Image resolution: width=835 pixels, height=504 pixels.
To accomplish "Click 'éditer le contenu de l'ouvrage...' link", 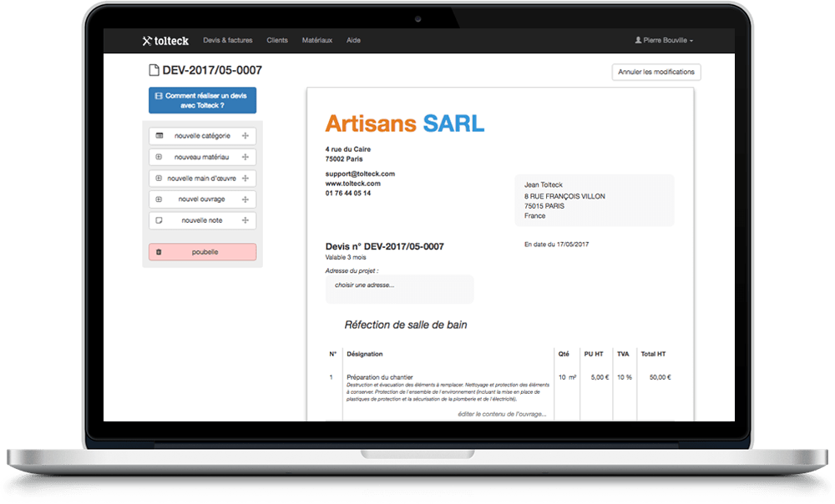I will pos(502,414).
